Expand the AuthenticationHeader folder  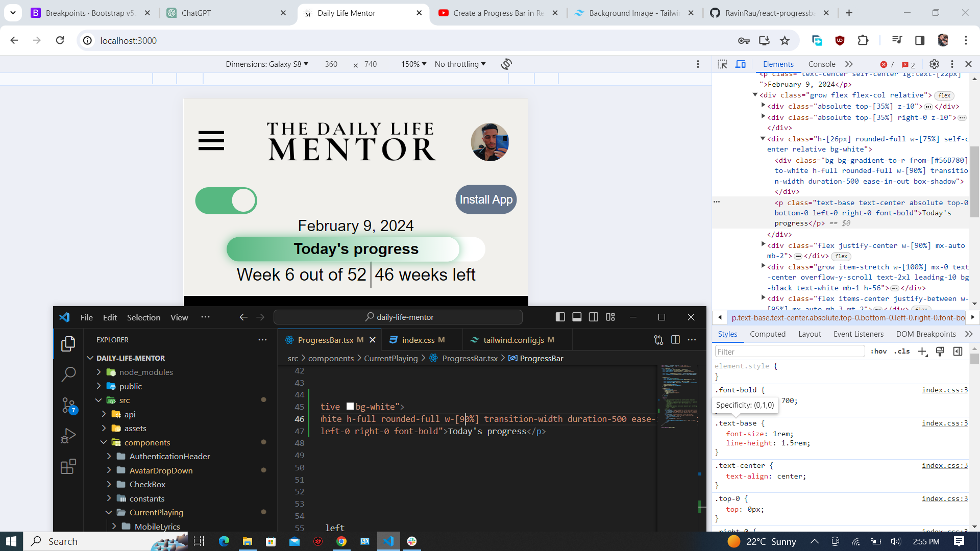pos(169,457)
